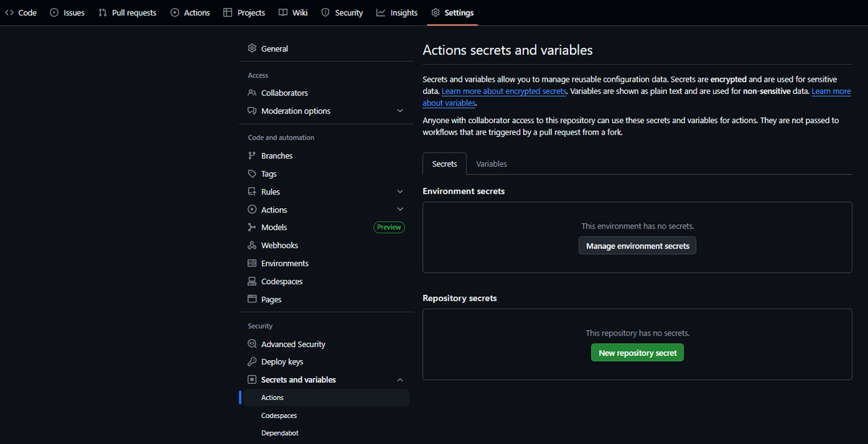This screenshot has width=868, height=444.
Task: Open Advanced Security via shield icon
Action: click(x=252, y=344)
